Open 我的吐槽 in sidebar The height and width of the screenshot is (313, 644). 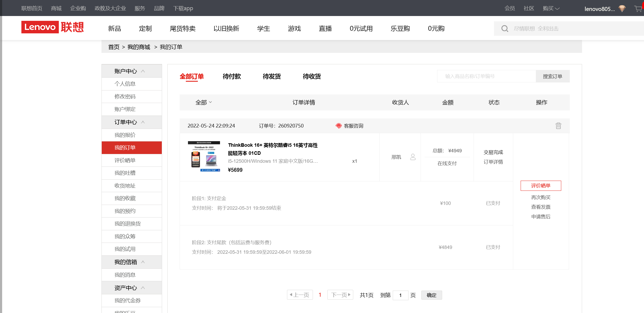coord(132,173)
